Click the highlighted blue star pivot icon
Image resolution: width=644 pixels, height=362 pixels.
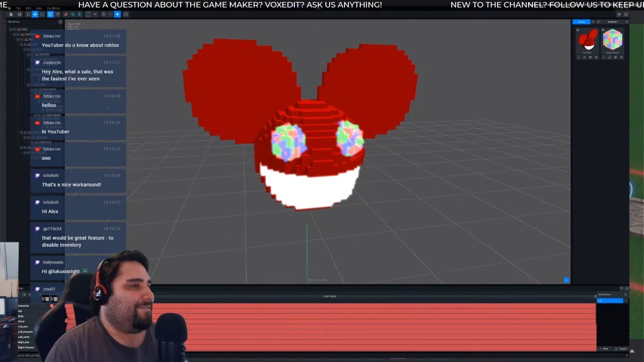coord(117,15)
